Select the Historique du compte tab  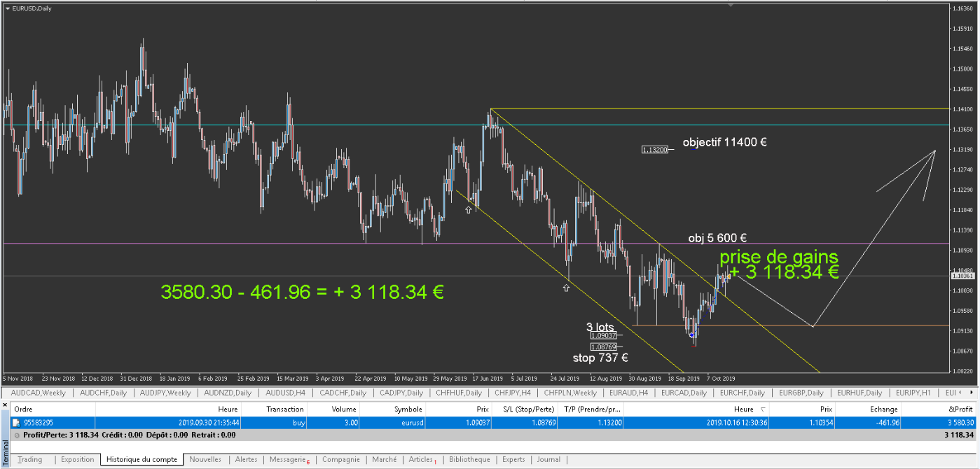tap(142, 460)
